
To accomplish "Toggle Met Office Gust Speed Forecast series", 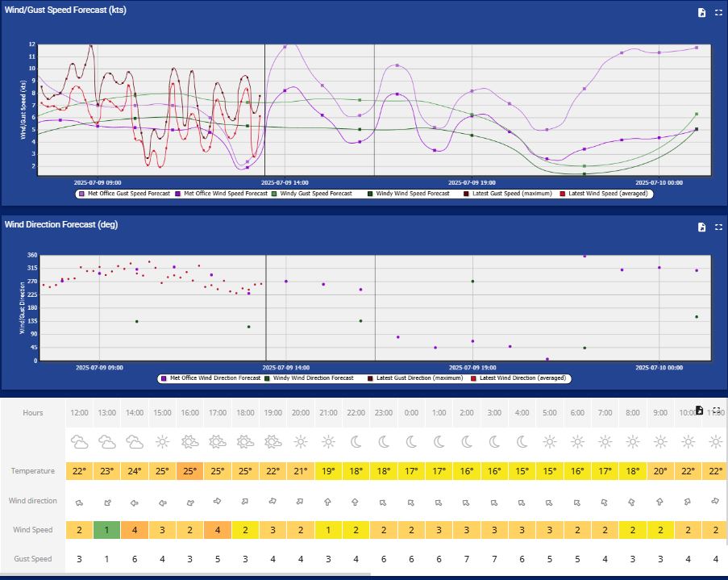I will point(123,194).
